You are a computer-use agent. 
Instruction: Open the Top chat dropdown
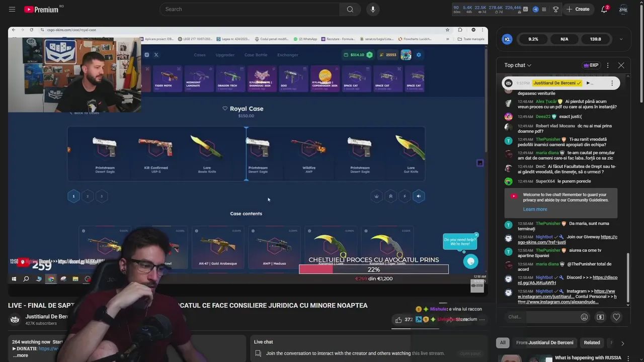(x=518, y=65)
